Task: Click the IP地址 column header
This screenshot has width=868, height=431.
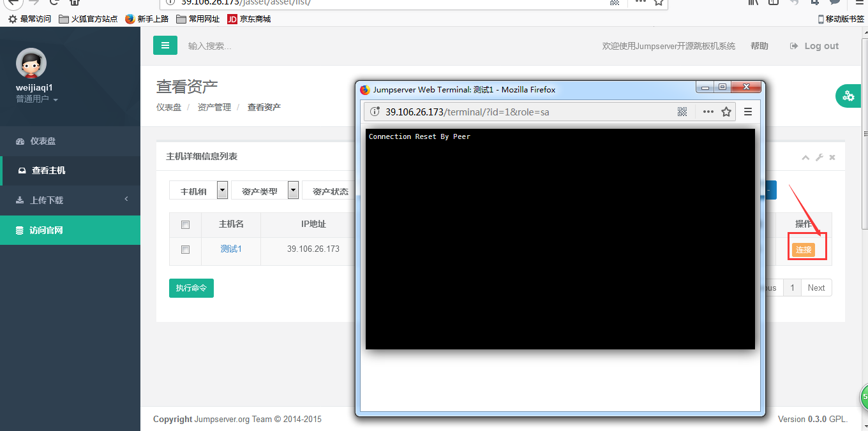Action: (x=313, y=224)
